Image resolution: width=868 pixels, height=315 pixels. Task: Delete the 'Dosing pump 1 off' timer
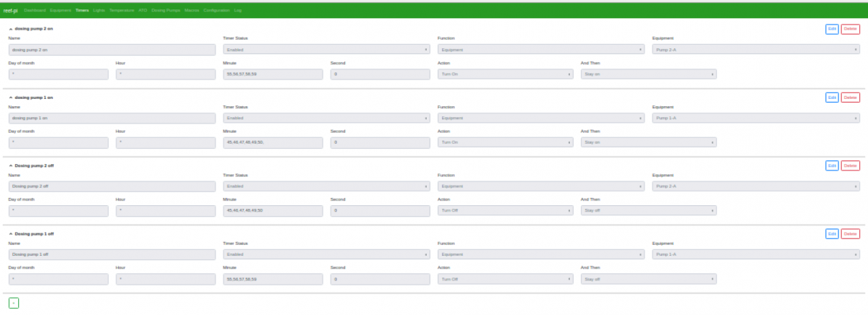coord(851,234)
